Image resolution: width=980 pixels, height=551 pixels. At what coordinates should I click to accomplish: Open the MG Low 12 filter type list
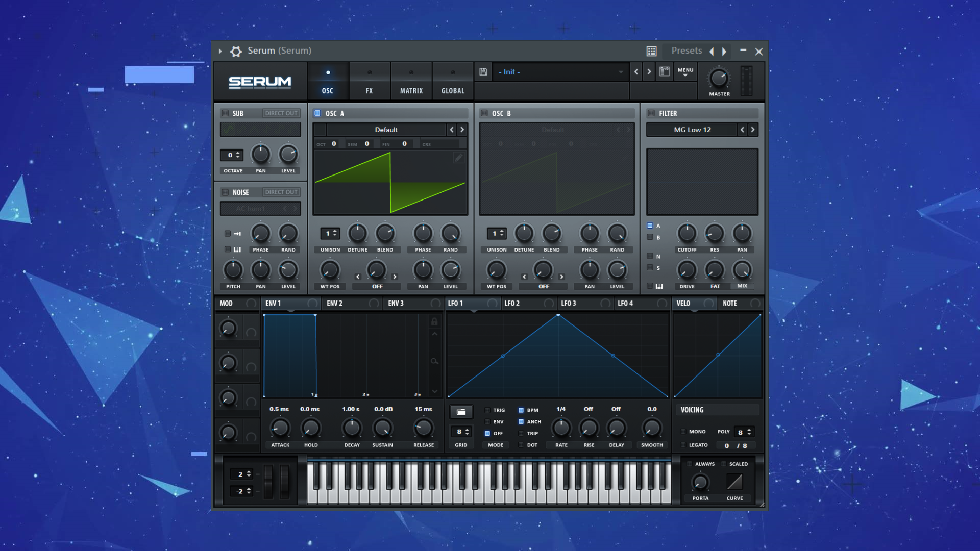pyautogui.click(x=692, y=130)
